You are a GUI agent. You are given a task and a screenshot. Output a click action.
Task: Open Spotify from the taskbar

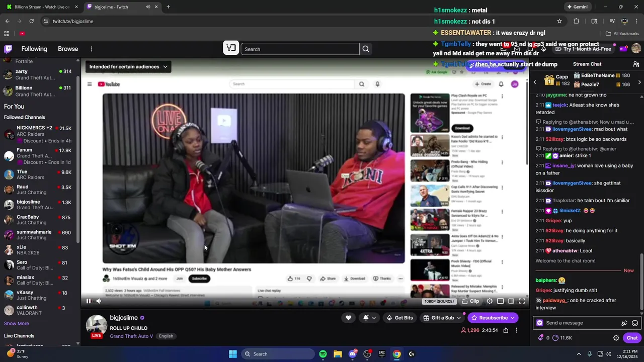(x=323, y=354)
